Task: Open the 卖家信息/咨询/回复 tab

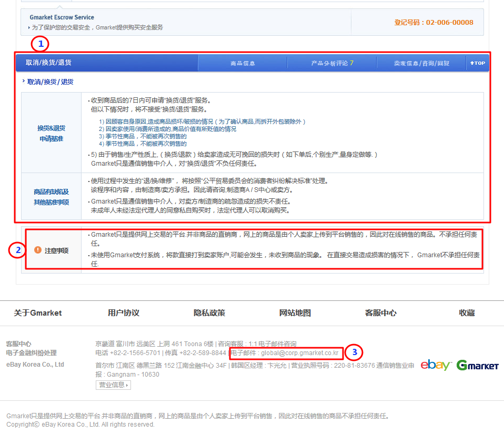Action: click(x=421, y=63)
